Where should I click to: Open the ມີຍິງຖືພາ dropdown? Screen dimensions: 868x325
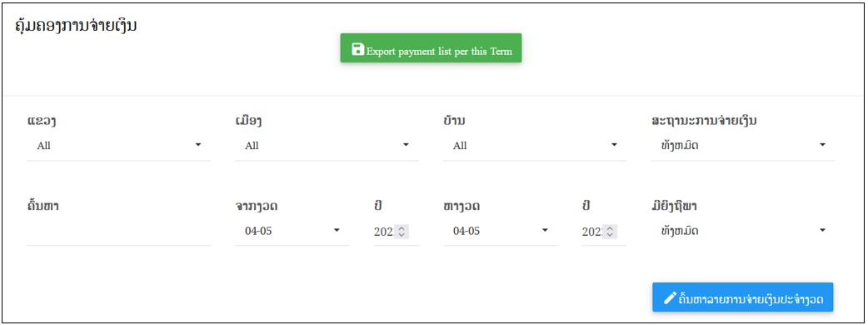[743, 232]
